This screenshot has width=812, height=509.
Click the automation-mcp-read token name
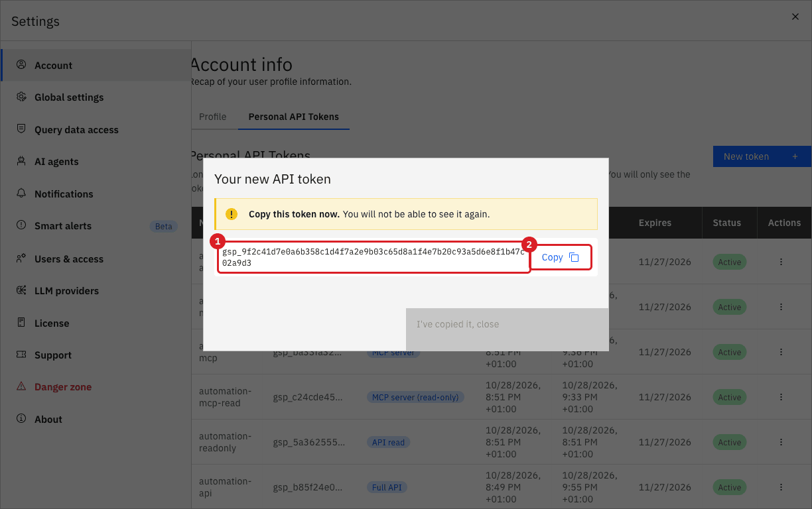pyautogui.click(x=226, y=397)
